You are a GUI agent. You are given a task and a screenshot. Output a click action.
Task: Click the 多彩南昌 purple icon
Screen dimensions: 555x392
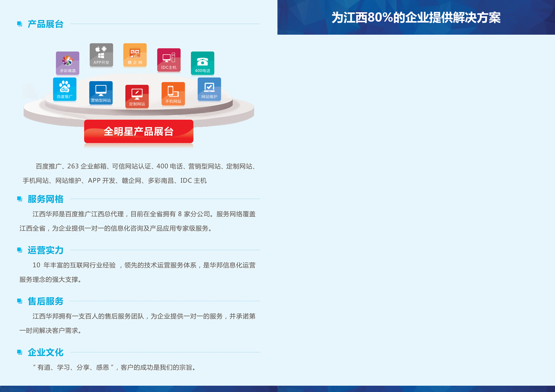67,63
